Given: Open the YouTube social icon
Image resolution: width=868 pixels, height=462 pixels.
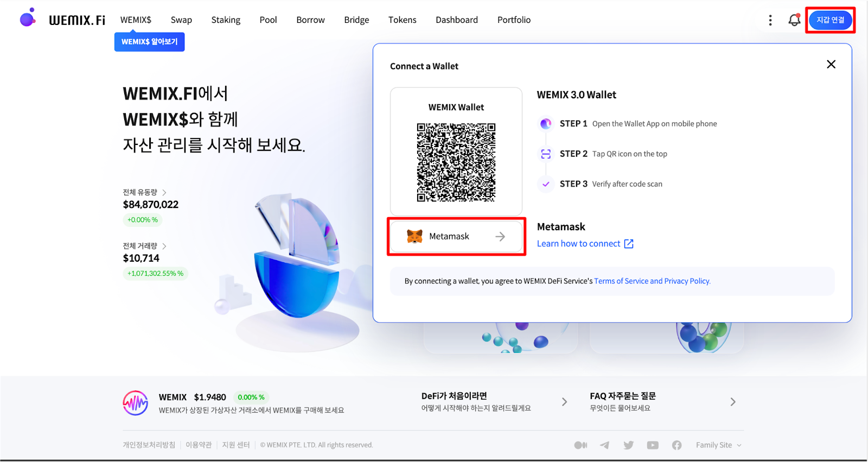Looking at the screenshot, I should pyautogui.click(x=653, y=445).
